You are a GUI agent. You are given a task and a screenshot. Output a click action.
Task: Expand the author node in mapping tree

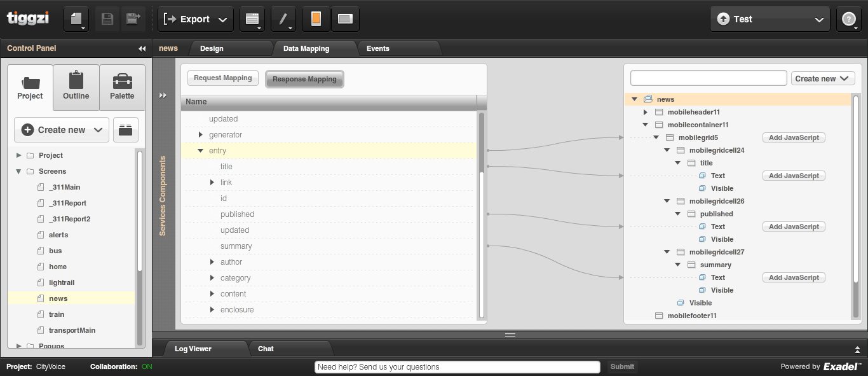pos(212,262)
